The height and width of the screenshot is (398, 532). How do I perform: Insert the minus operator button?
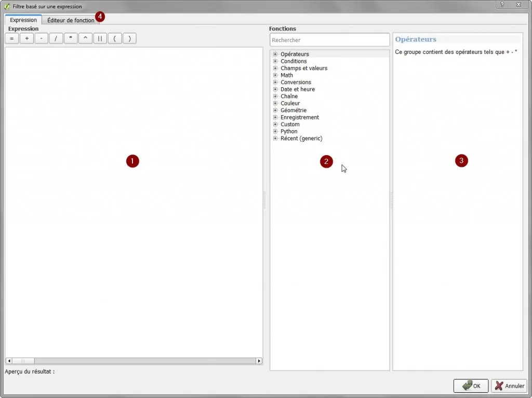[41, 38]
